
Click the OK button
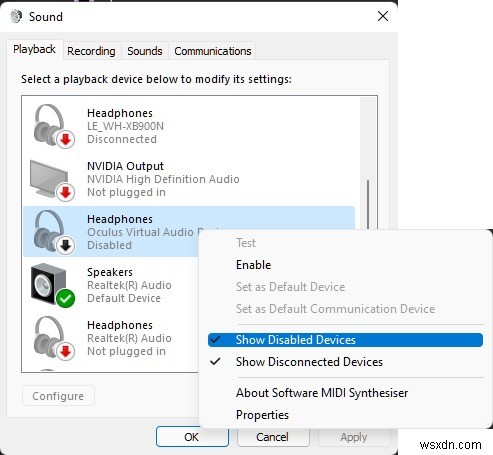[x=192, y=437]
